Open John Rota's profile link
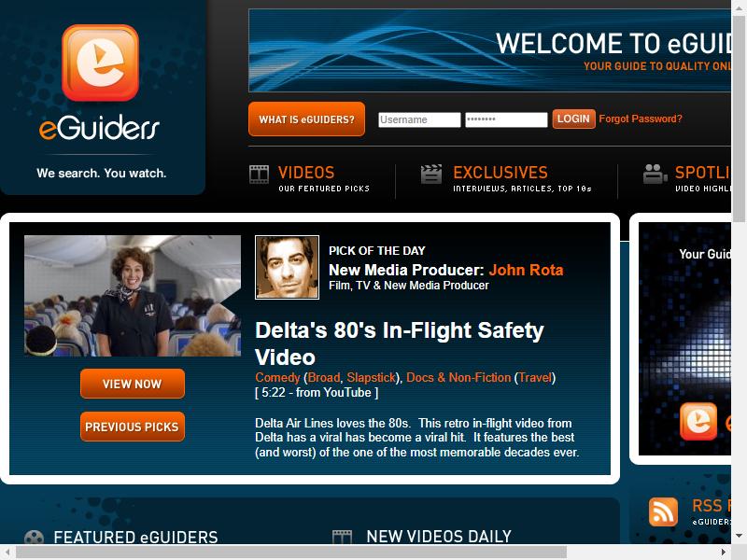 (x=526, y=270)
